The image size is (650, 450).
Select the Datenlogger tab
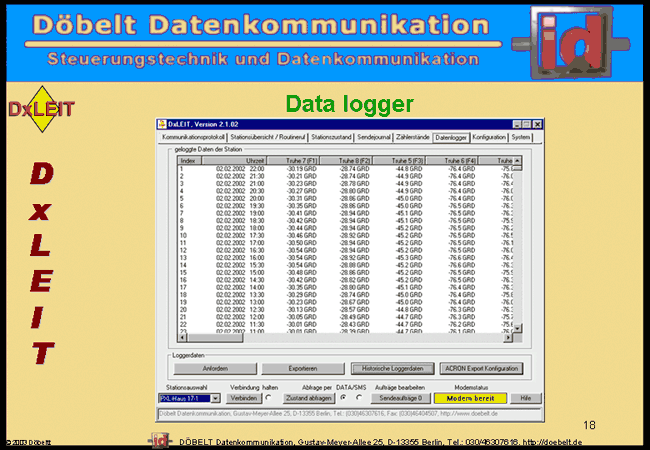tap(451, 138)
